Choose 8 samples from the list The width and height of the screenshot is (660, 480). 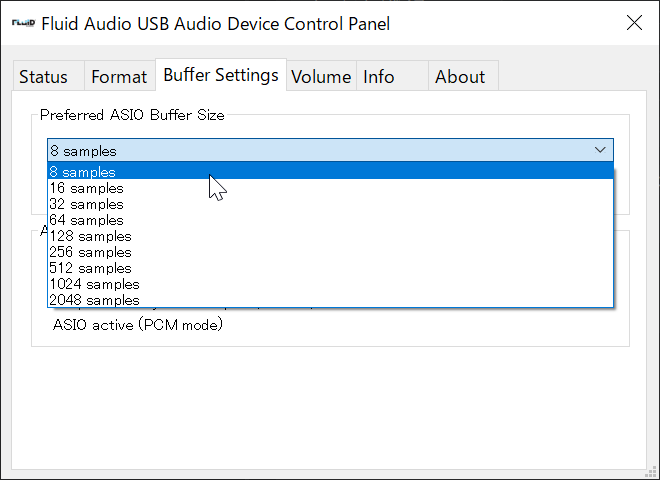(x=330, y=171)
